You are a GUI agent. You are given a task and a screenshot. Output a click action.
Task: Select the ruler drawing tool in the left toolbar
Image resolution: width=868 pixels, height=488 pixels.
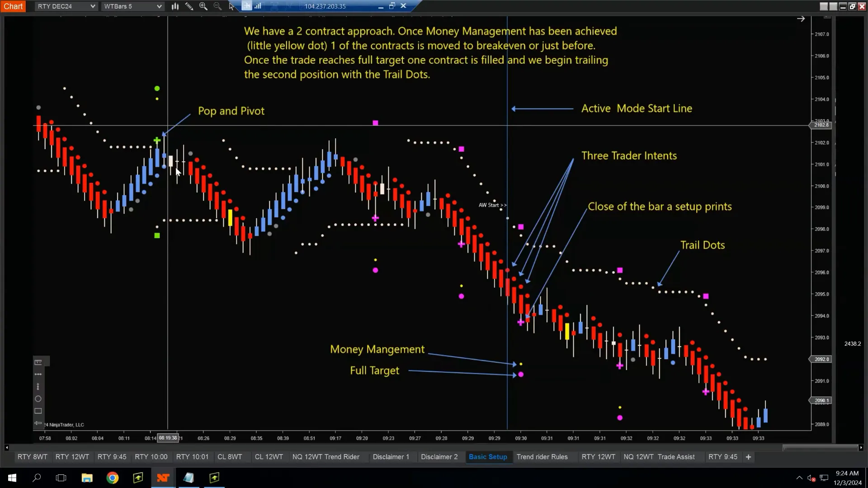[x=38, y=362]
